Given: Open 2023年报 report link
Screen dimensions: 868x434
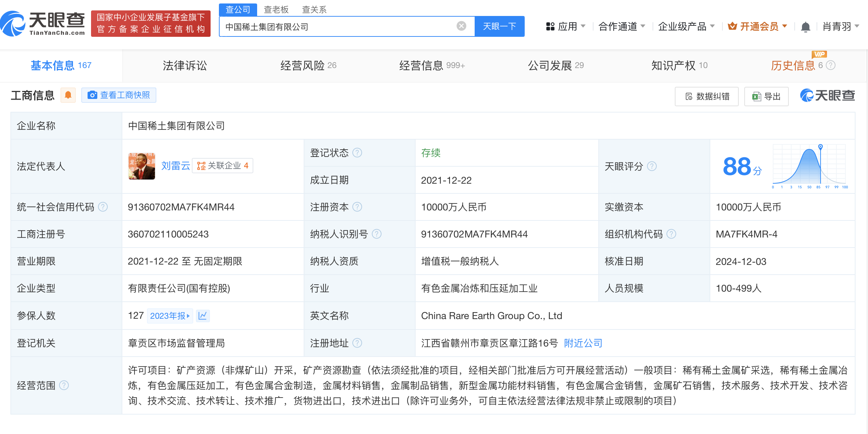Looking at the screenshot, I should coord(170,316).
